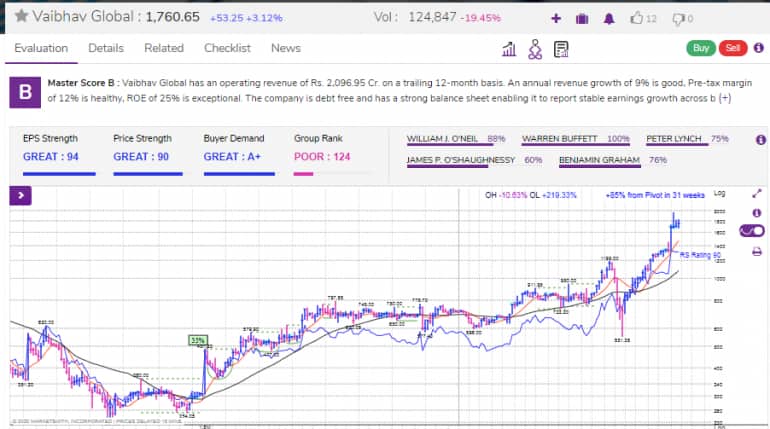The height and width of the screenshot is (429, 770).
Task: Expand the chart side panel arrow
Action: 21,195
